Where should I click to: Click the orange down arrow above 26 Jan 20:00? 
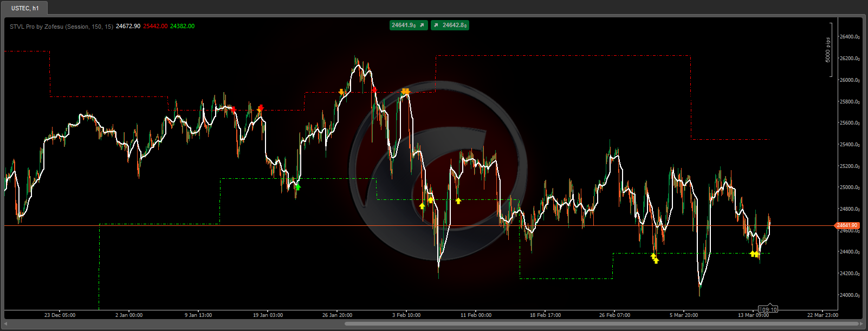pyautogui.click(x=341, y=92)
